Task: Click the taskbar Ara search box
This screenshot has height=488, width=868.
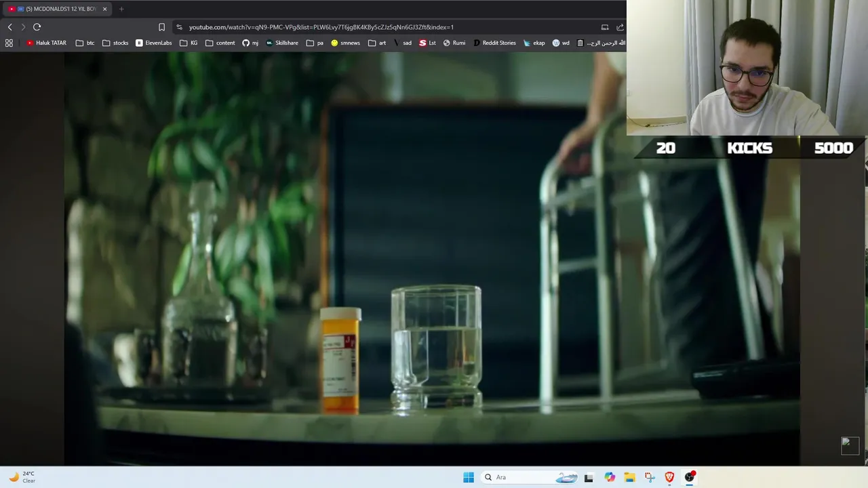Action: click(x=530, y=477)
